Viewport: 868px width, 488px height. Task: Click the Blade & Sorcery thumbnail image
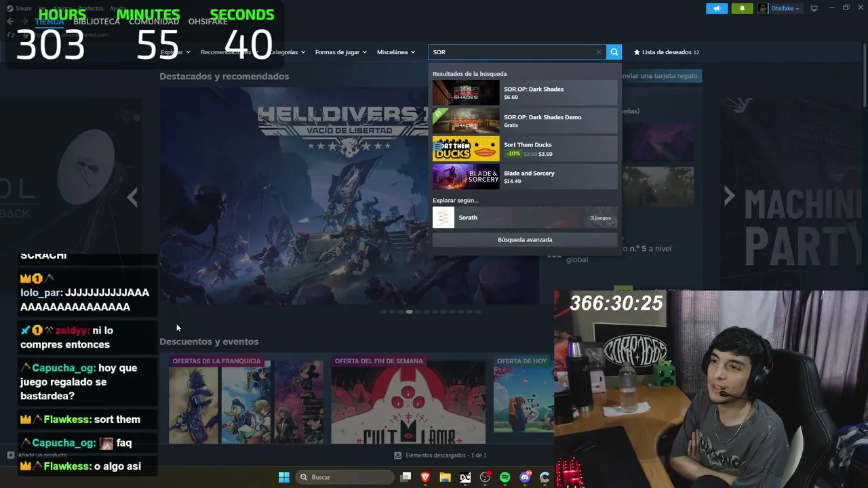click(x=466, y=177)
